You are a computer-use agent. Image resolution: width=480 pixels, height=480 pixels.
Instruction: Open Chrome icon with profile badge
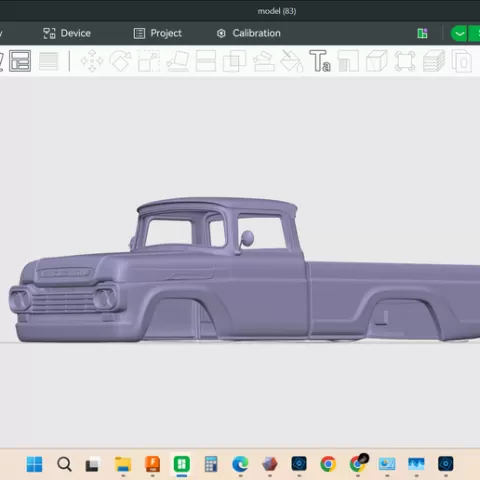tap(358, 463)
